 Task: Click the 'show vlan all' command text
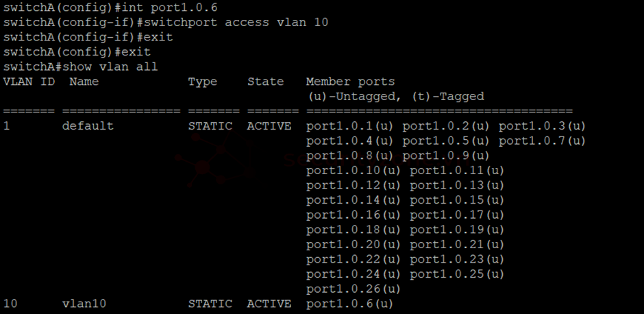click(x=110, y=67)
